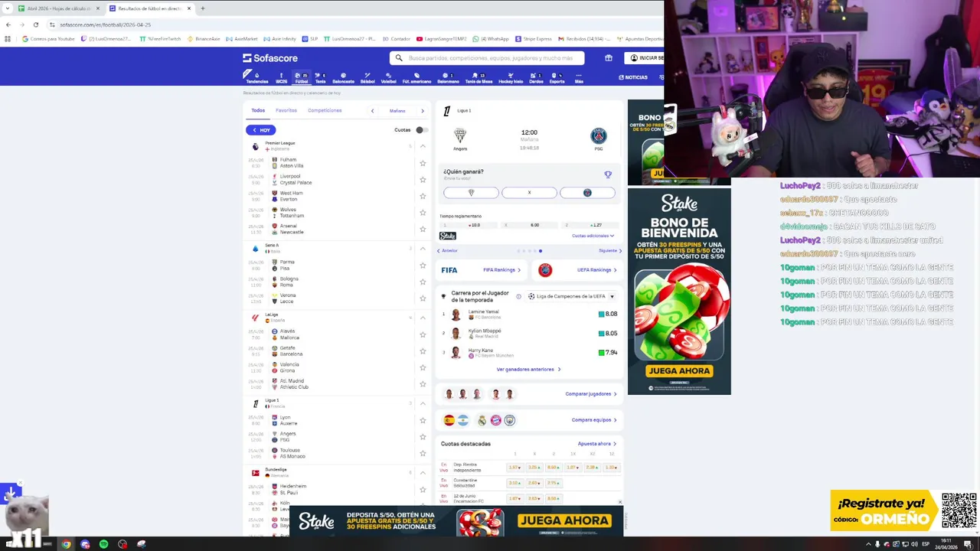The image size is (980, 551).
Task: Click the HOY button
Action: 260,130
